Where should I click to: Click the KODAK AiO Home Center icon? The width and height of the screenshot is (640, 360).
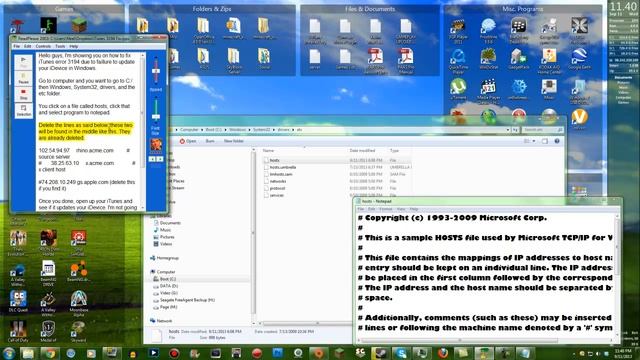pyautogui.click(x=549, y=61)
